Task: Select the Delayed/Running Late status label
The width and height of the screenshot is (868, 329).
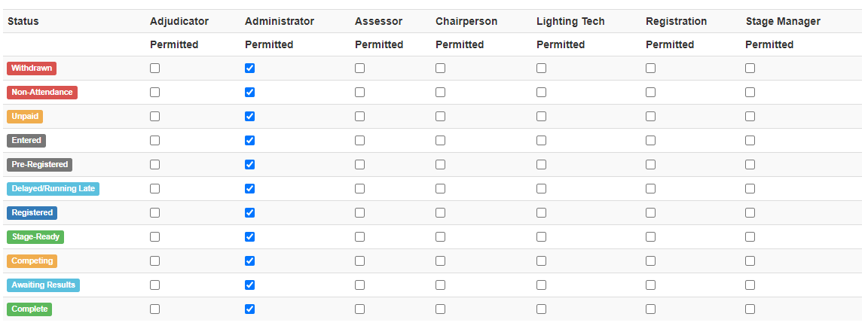Action: tap(53, 188)
